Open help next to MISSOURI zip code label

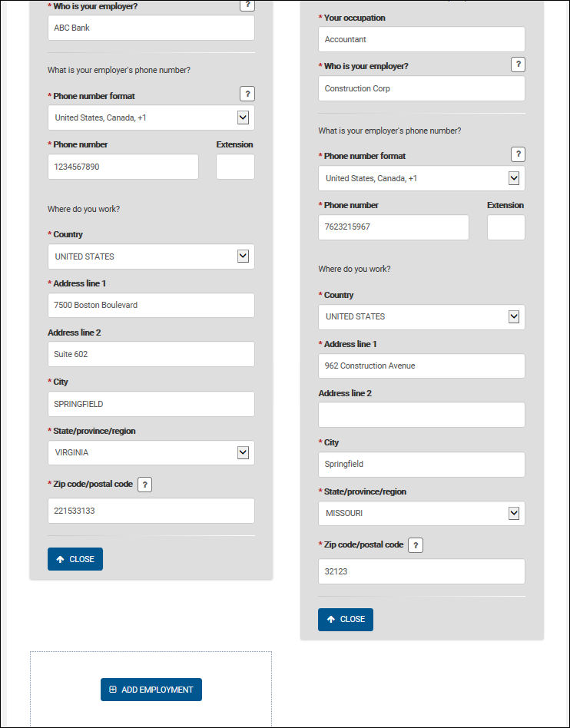click(416, 545)
